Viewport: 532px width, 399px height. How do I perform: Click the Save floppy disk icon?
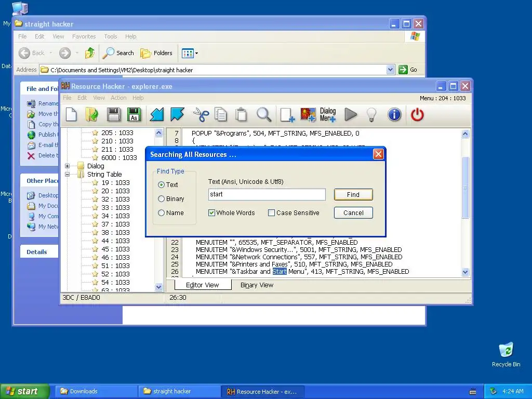[x=113, y=114]
